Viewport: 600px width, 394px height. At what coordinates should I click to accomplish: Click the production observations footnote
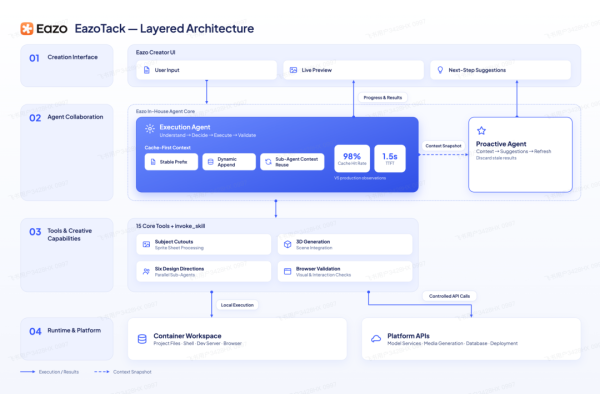(360, 178)
